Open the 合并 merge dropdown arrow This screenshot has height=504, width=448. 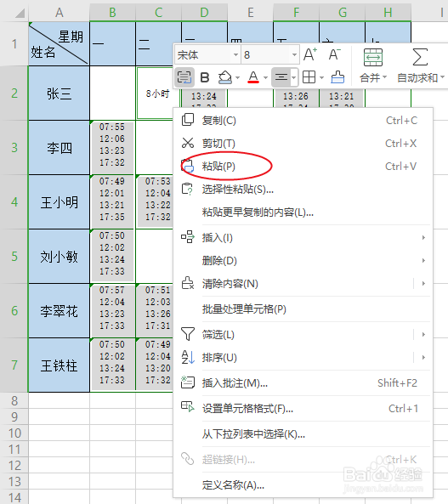(x=384, y=77)
